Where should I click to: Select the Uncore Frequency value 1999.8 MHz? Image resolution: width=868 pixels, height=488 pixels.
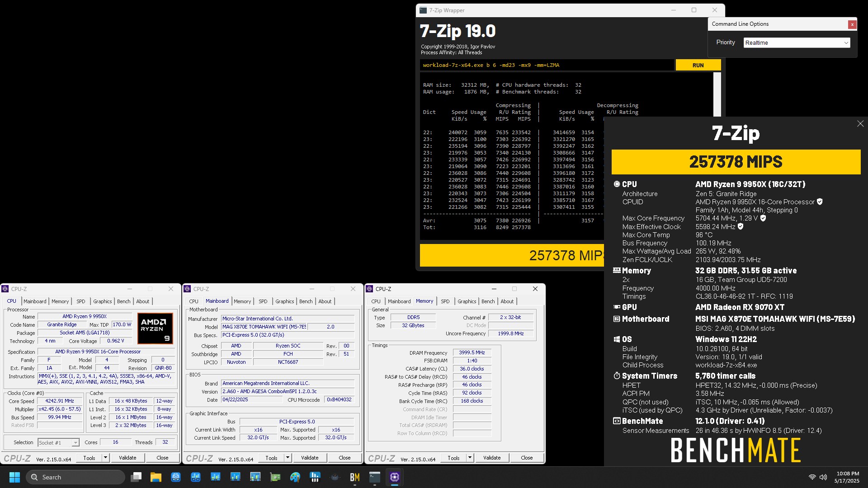coord(510,333)
